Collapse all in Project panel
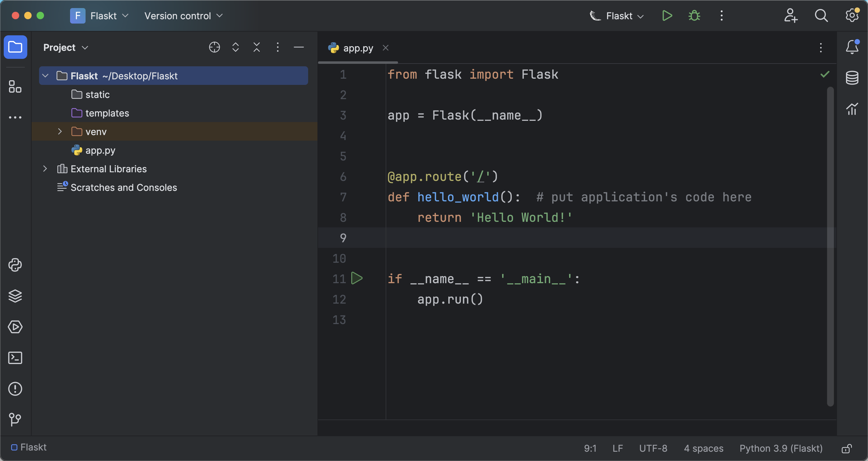 pos(256,47)
